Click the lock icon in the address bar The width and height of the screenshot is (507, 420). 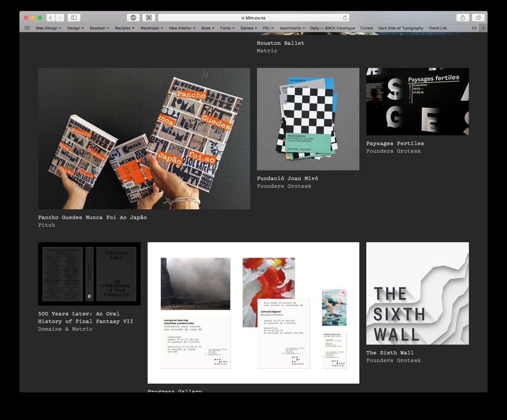(243, 18)
